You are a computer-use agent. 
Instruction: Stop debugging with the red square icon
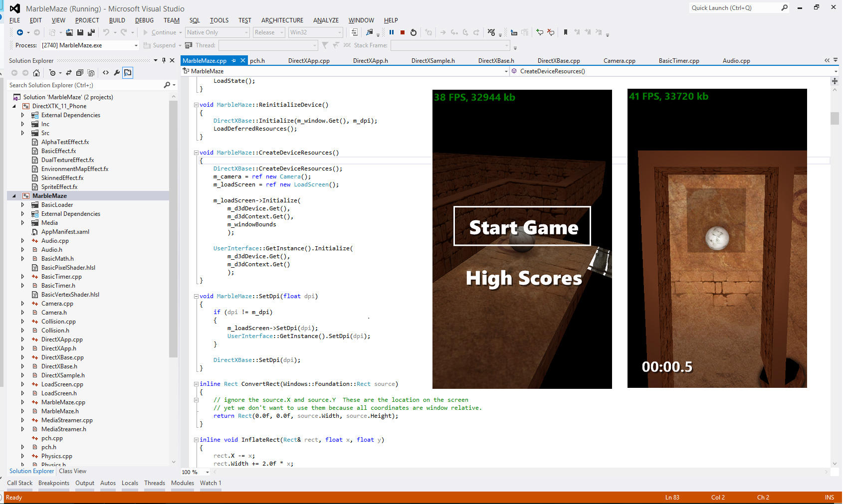click(403, 32)
